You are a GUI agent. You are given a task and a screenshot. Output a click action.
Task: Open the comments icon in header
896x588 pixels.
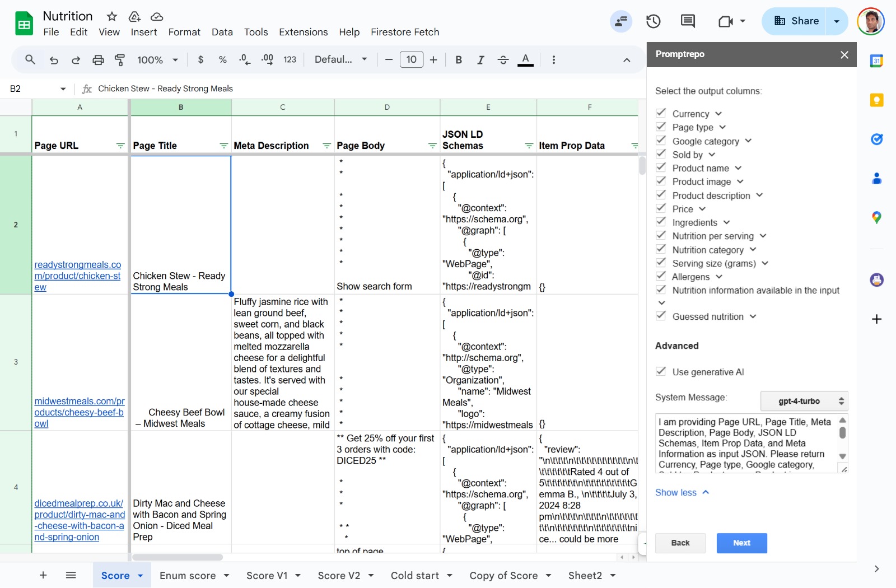pos(688,21)
